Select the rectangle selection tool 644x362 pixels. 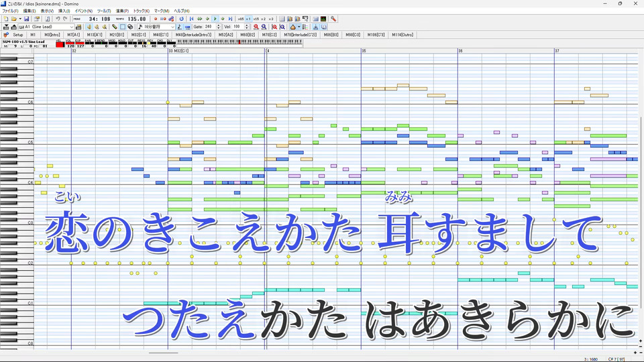122,27
